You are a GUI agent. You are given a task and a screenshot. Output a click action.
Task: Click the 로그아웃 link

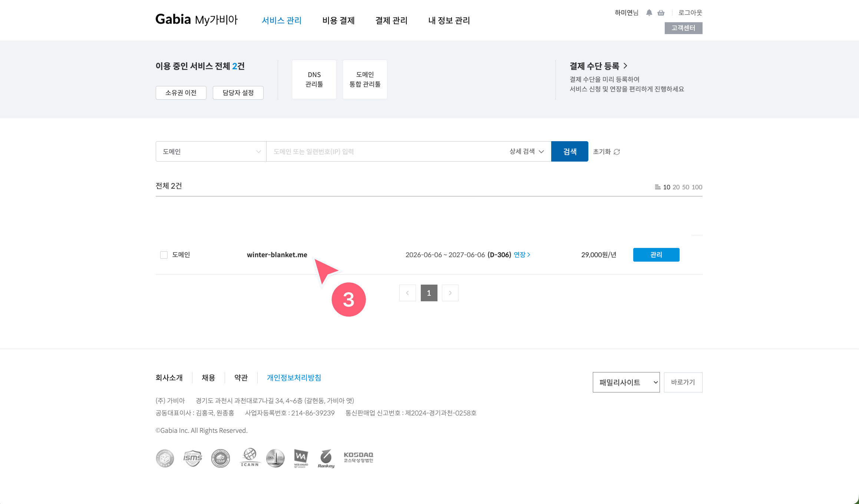[x=690, y=13]
